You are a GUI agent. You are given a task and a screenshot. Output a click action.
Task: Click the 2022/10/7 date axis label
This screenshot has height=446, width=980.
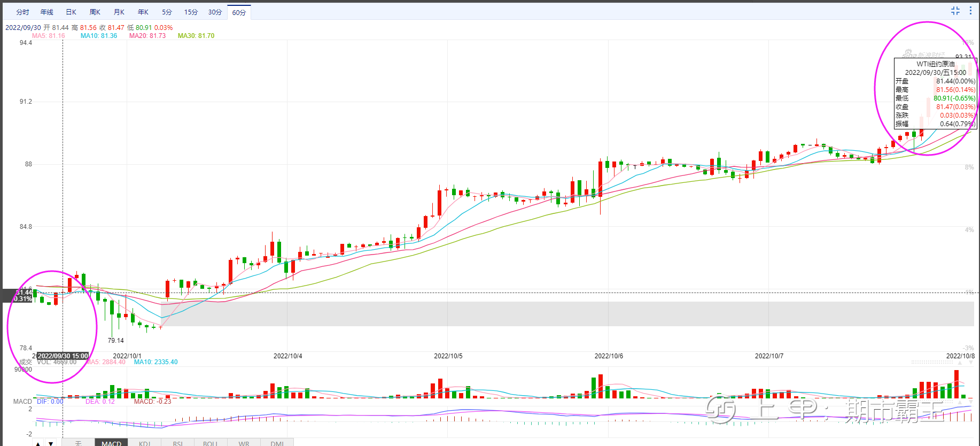769,356
